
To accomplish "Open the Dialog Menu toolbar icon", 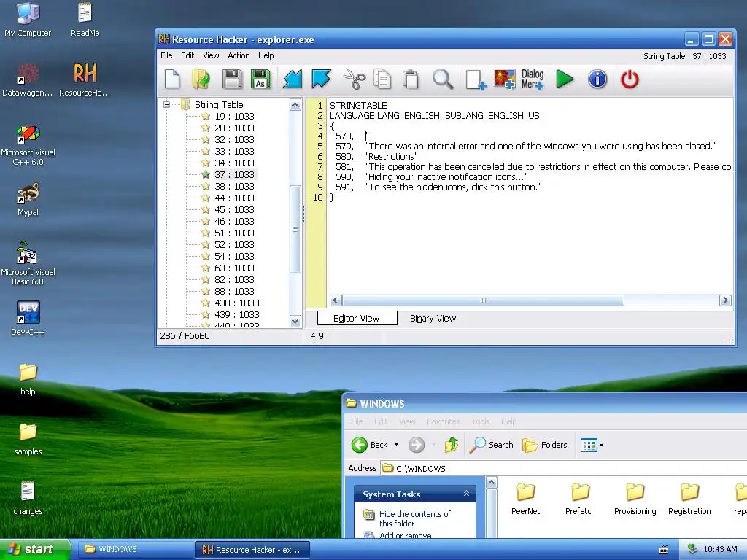I will pyautogui.click(x=533, y=79).
